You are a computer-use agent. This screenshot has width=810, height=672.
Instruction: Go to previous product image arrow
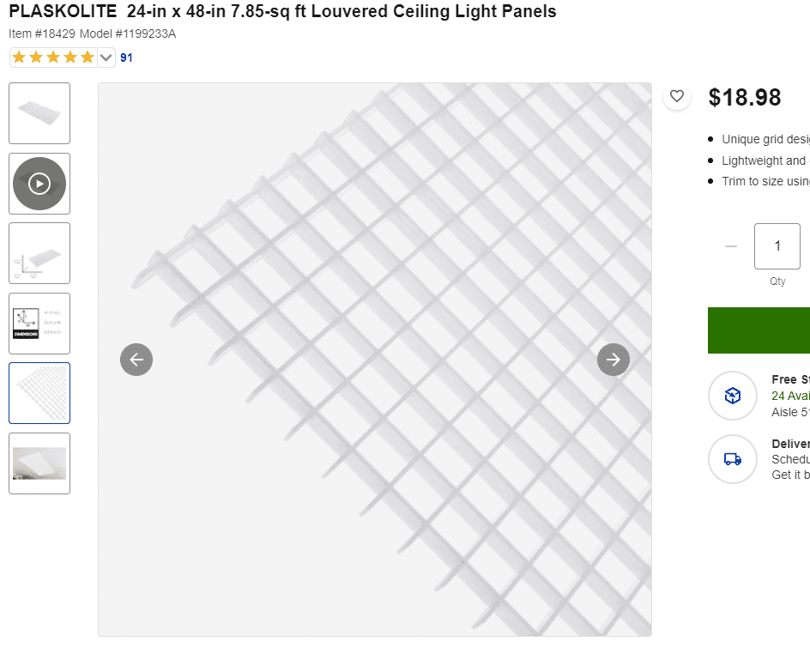(x=136, y=360)
